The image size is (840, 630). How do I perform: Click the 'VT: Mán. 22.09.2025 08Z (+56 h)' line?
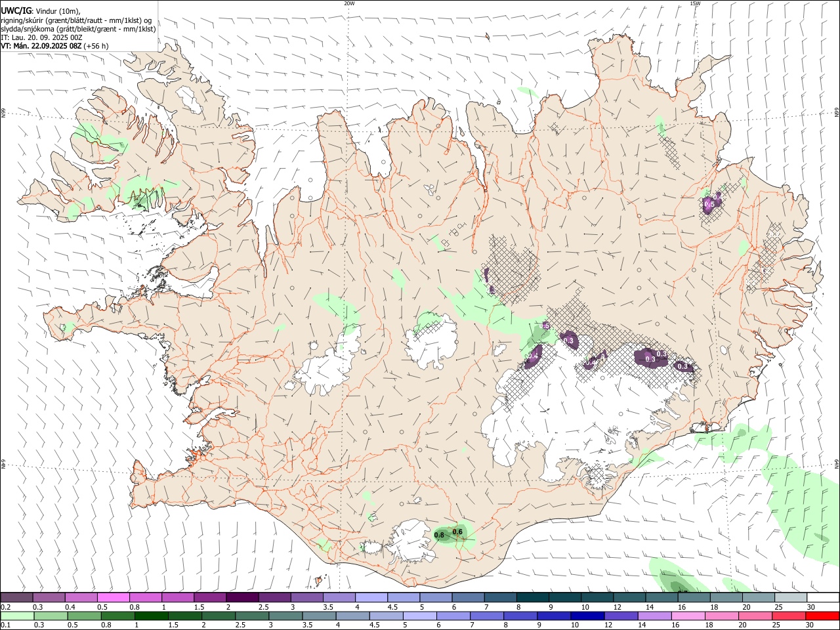coord(55,46)
